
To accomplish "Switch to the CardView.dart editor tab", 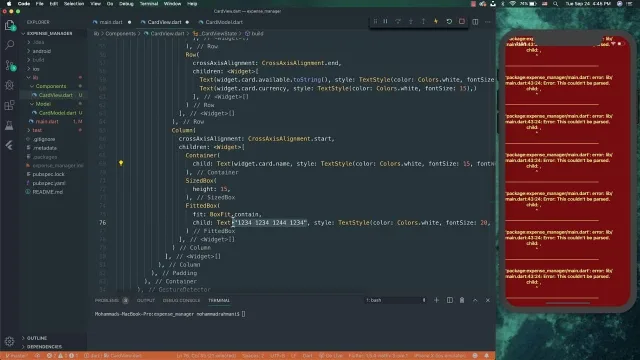I will coord(164,22).
